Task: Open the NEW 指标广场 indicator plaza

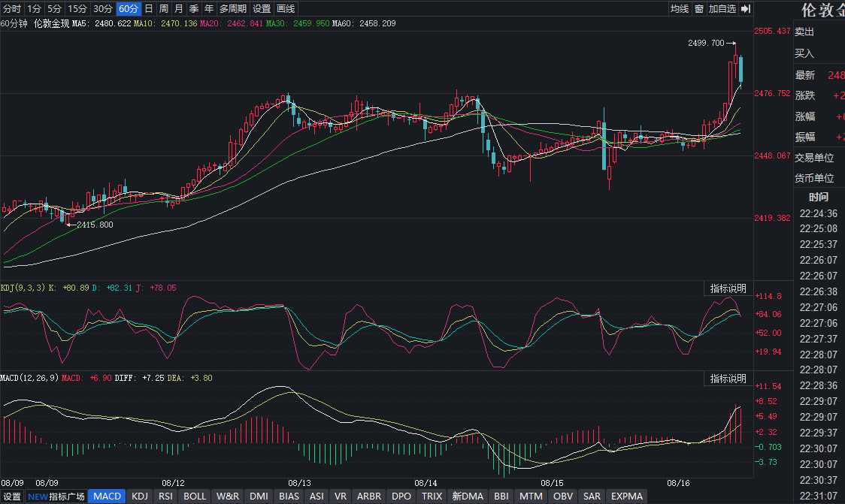Action: pyautogui.click(x=56, y=496)
